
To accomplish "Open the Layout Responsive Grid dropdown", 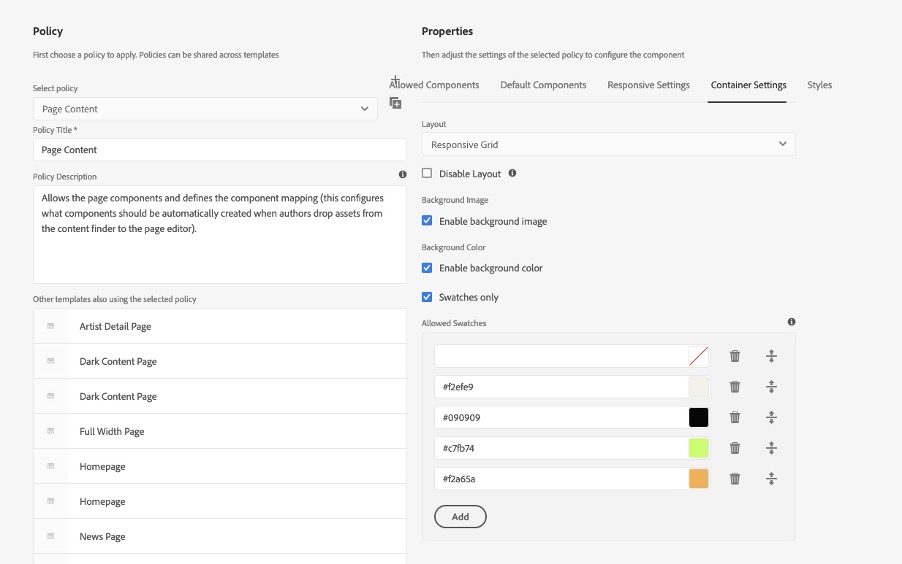I will (x=609, y=144).
